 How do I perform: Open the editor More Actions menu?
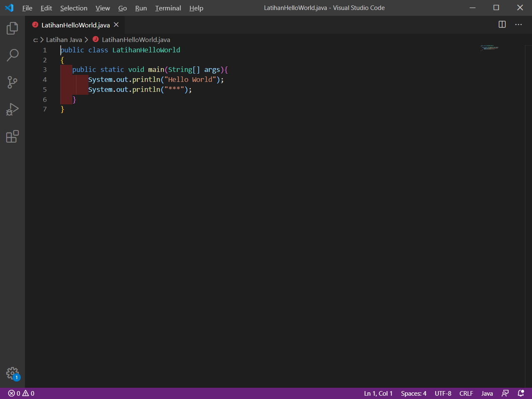(518, 25)
